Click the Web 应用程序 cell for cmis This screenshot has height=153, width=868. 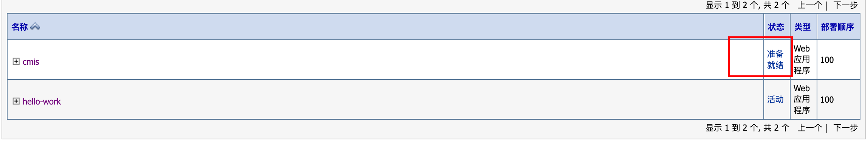(802, 59)
